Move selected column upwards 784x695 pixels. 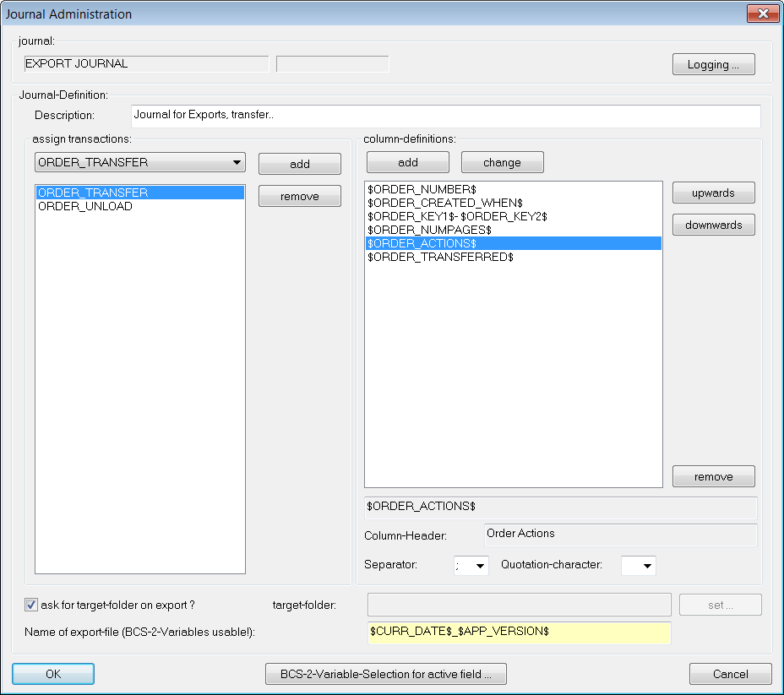[x=714, y=193]
